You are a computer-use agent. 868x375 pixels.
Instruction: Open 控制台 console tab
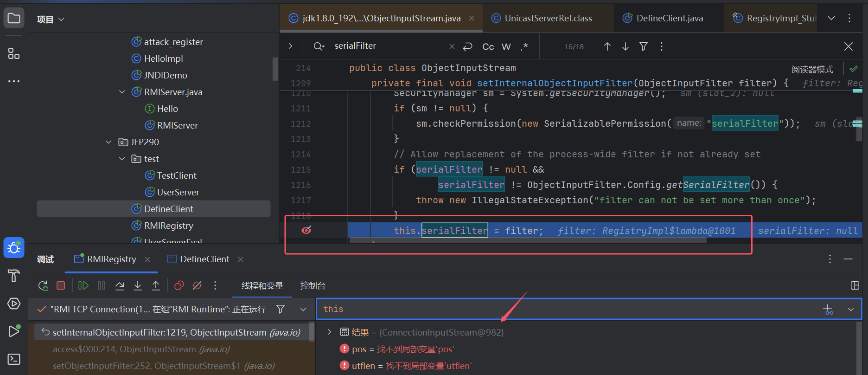313,285
